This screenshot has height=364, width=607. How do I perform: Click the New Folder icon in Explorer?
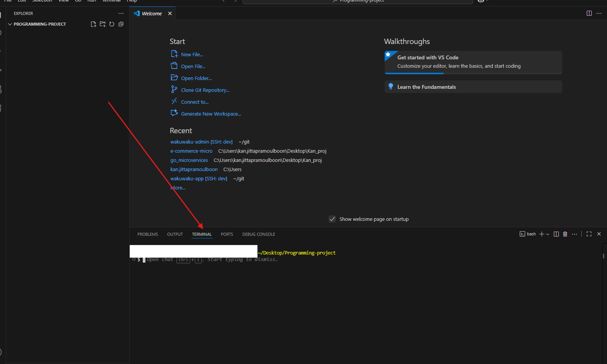(103, 24)
